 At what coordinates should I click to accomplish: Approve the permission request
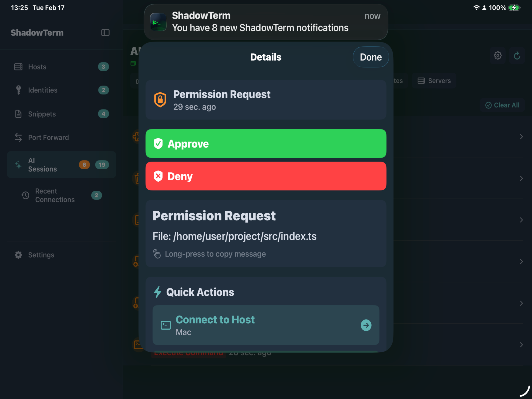click(266, 144)
